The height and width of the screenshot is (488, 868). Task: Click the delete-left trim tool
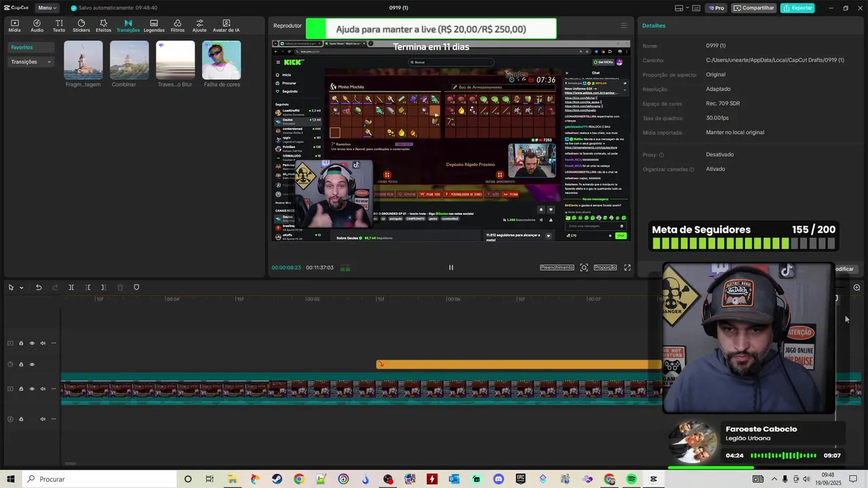(87, 287)
